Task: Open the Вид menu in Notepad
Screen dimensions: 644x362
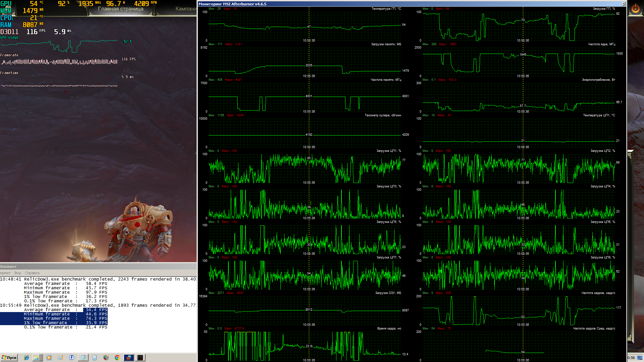Action: [17, 273]
